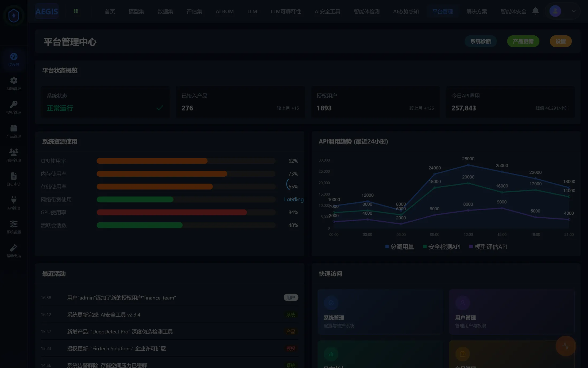Click the AEGIS brand logo
This screenshot has height=368, width=588.
(47, 11)
